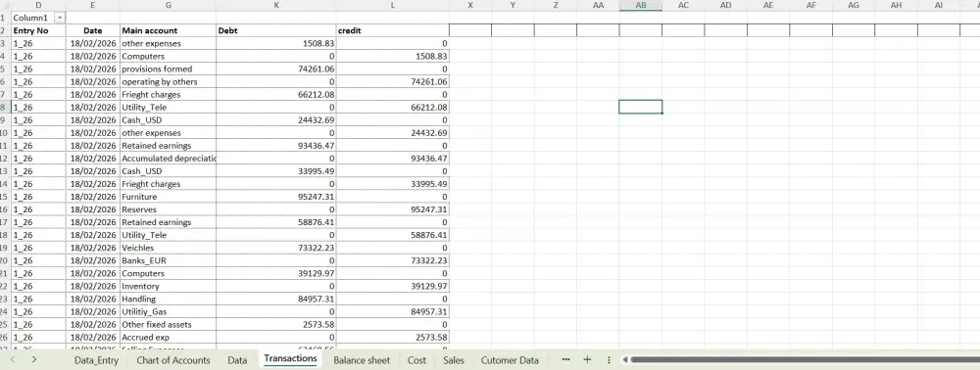980x370 pixels.
Task: Open the Cost sheet tab
Action: coord(416,360)
